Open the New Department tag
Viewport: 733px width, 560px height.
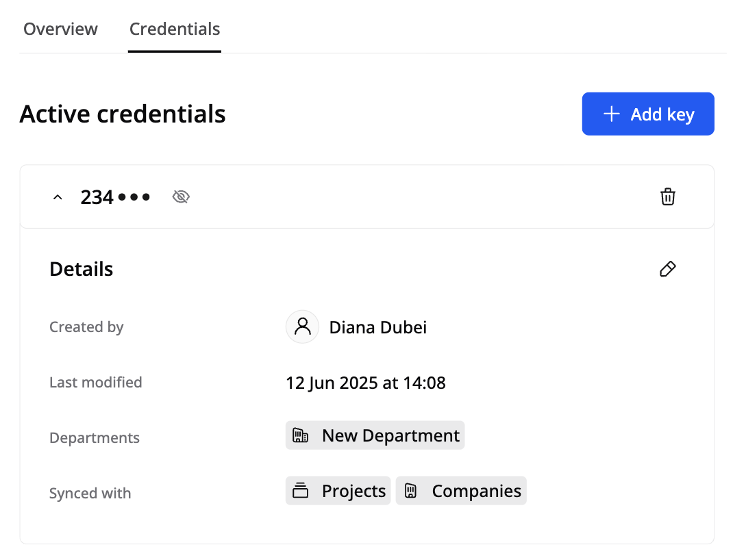click(x=390, y=435)
